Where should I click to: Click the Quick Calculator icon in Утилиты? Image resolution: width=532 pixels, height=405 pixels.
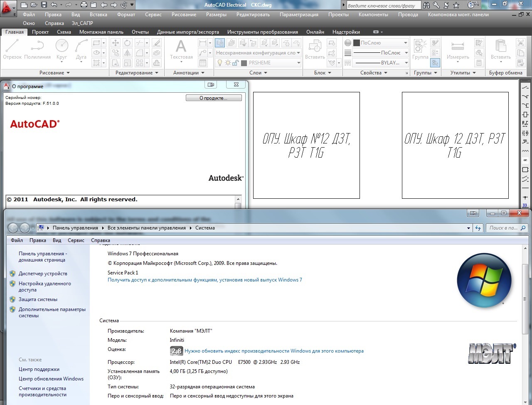coord(479,63)
